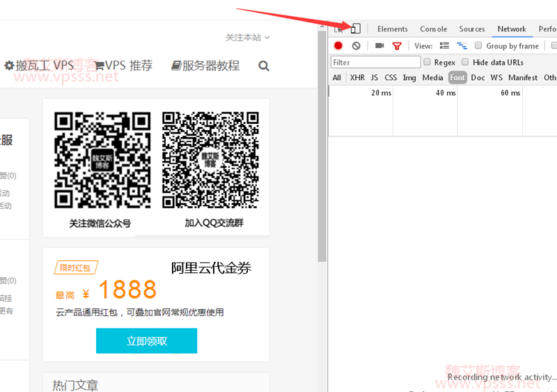The height and width of the screenshot is (392, 557).
Task: Open the Elements tab
Action: tap(393, 29)
